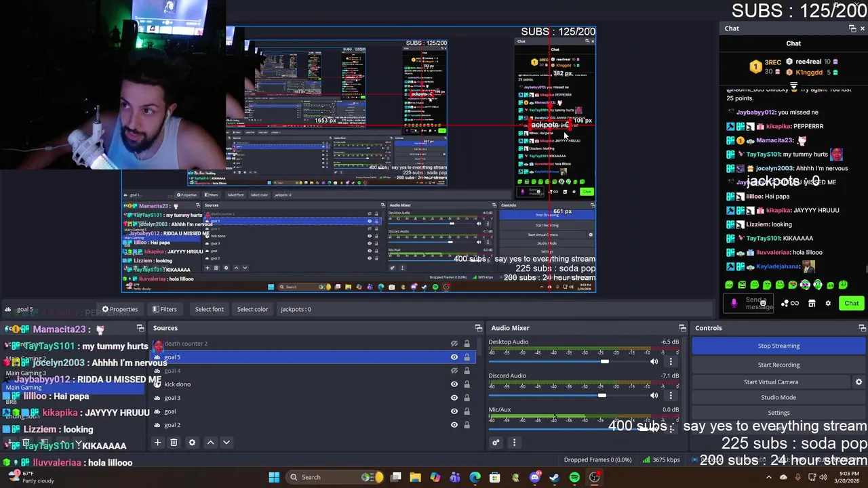Open Discord Audio three-dot menu

click(x=671, y=395)
